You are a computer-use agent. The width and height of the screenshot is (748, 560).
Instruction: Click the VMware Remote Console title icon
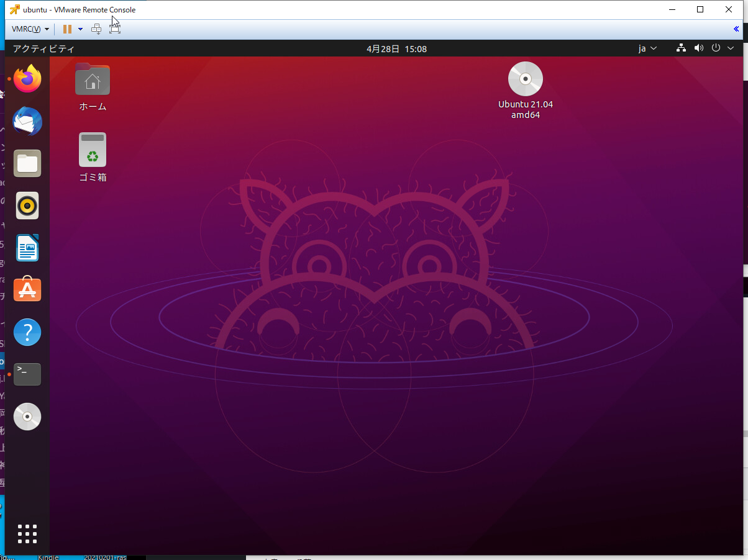coord(15,9)
